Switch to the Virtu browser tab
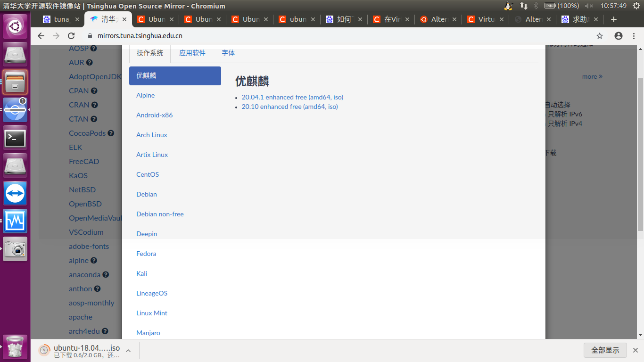Screen dimensions: 644x362 (486, 19)
